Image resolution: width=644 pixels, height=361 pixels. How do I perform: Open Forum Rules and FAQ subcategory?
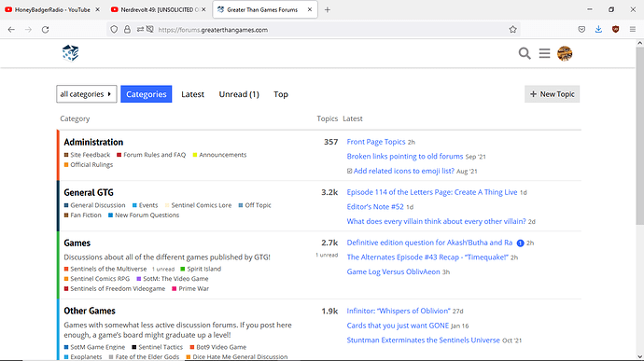pyautogui.click(x=151, y=155)
